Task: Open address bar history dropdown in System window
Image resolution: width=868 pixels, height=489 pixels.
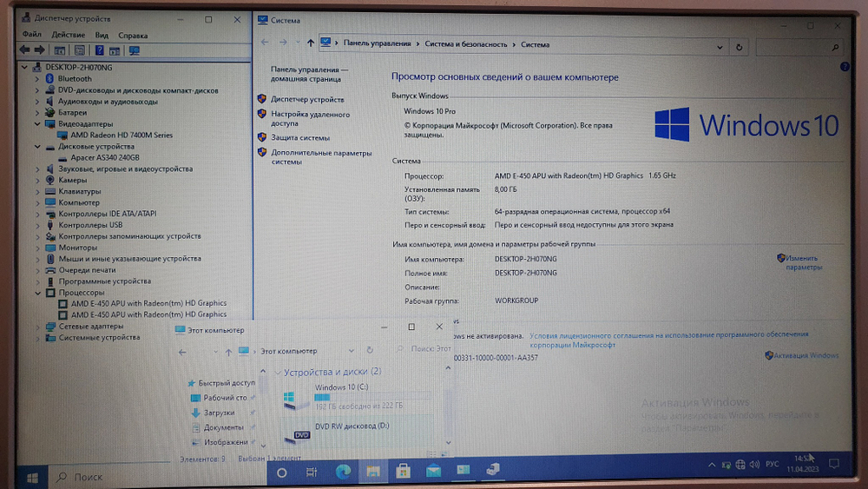Action: tap(720, 48)
